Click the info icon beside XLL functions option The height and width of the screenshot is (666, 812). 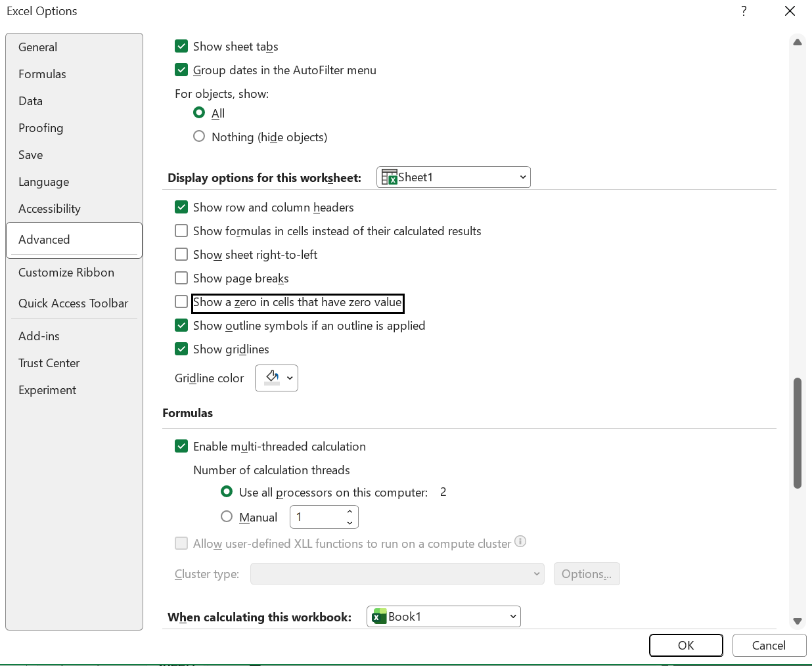tap(520, 542)
